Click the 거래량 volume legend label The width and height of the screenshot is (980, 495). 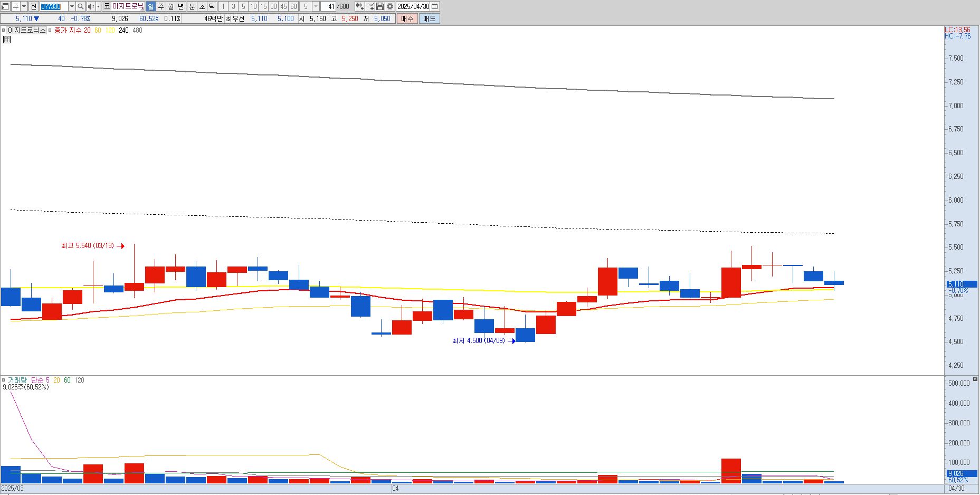[17, 380]
